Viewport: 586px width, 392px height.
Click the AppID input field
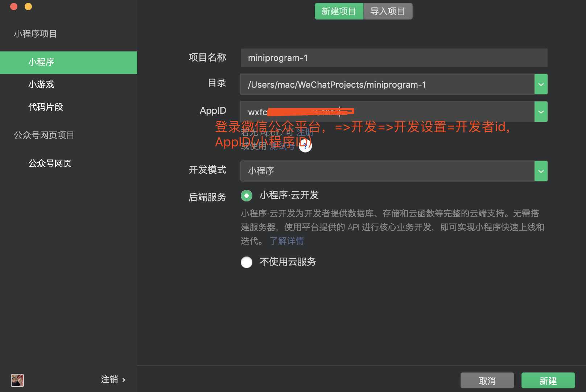coord(387,112)
